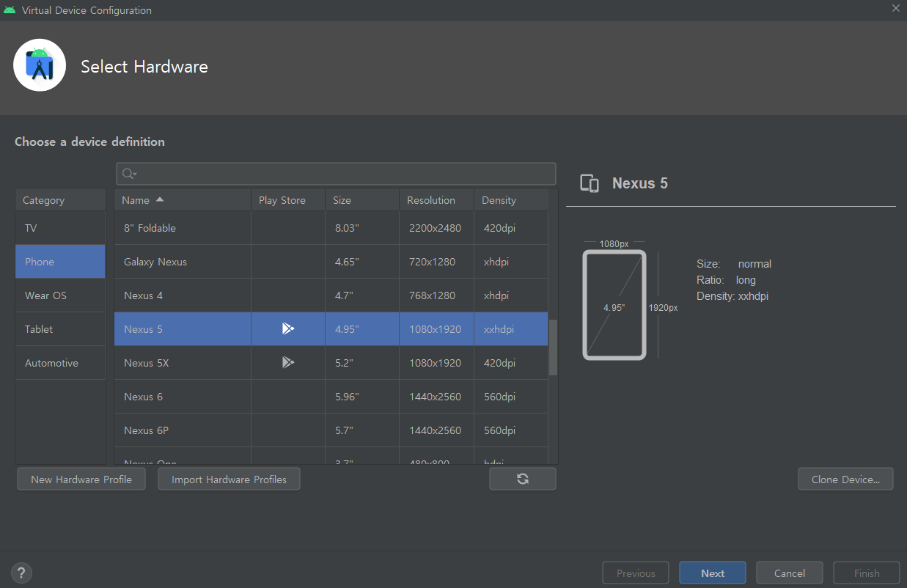Click the xxhdpi density cell
This screenshot has height=588, width=907.
tap(511, 329)
